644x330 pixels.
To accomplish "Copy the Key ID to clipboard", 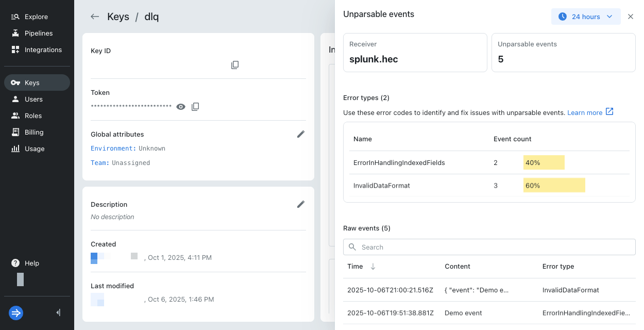I will click(235, 65).
